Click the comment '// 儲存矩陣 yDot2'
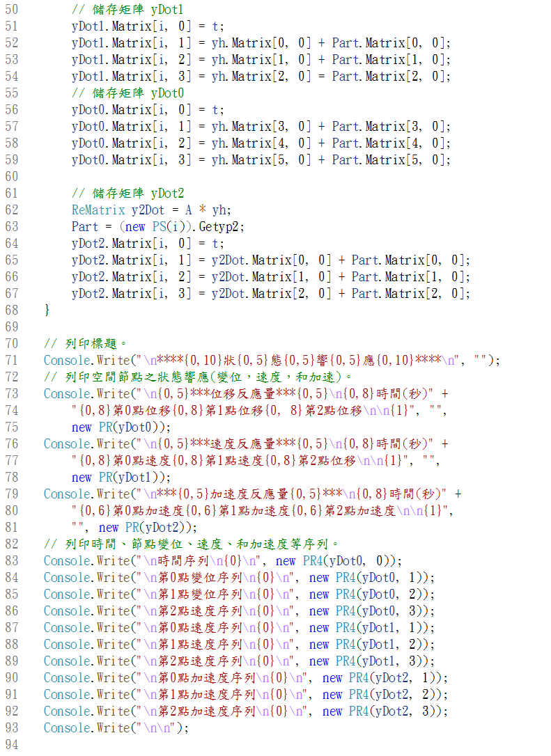The width and height of the screenshot is (551, 756). 127,194
